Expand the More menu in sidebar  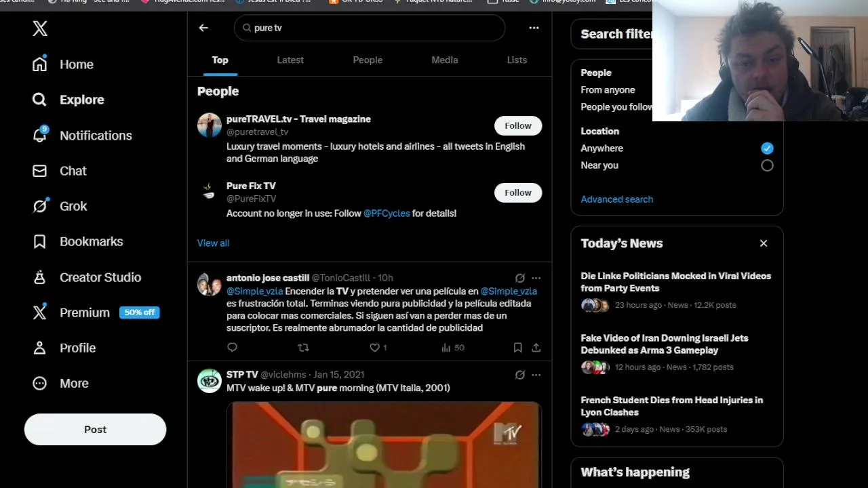(x=60, y=383)
